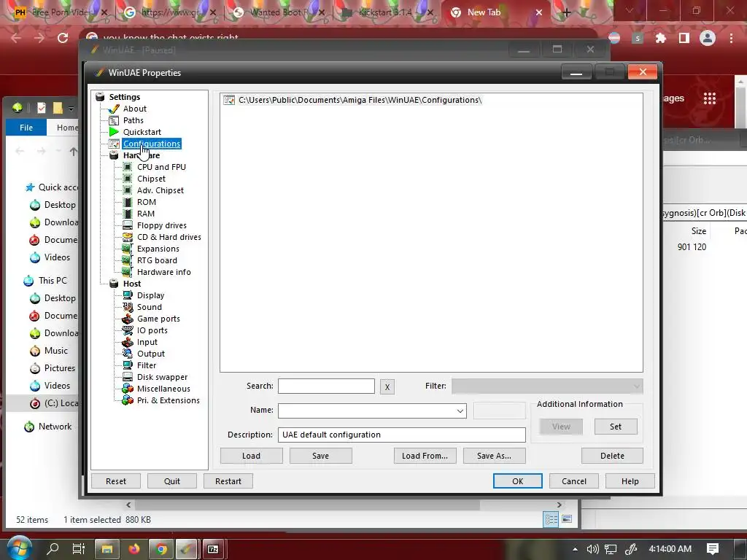747x560 pixels.
Task: Click the Help button
Action: click(630, 481)
